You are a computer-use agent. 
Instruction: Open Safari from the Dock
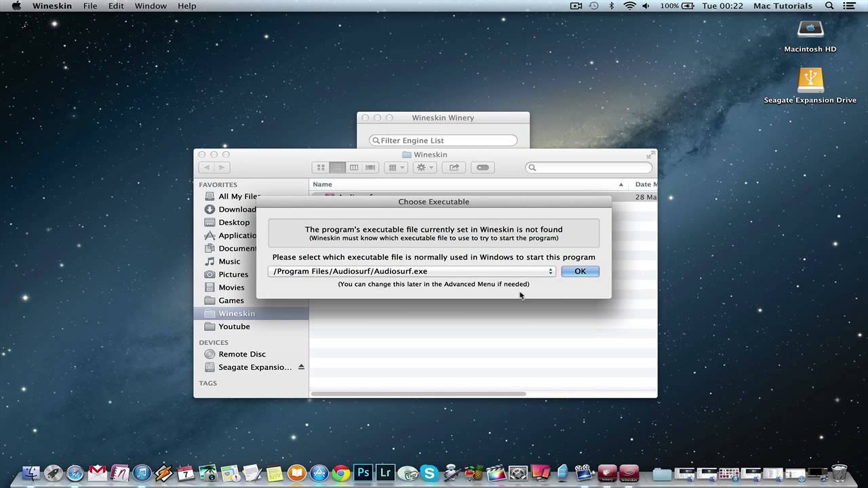[x=75, y=472]
